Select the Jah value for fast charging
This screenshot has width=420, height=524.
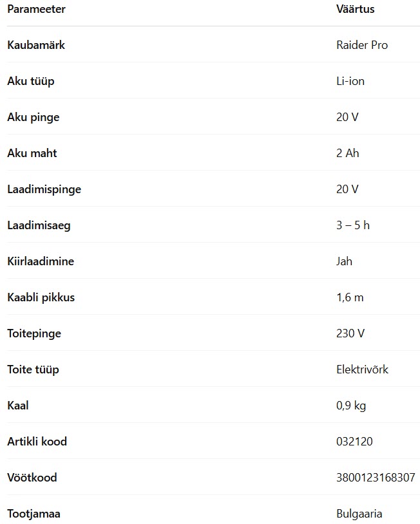click(344, 261)
